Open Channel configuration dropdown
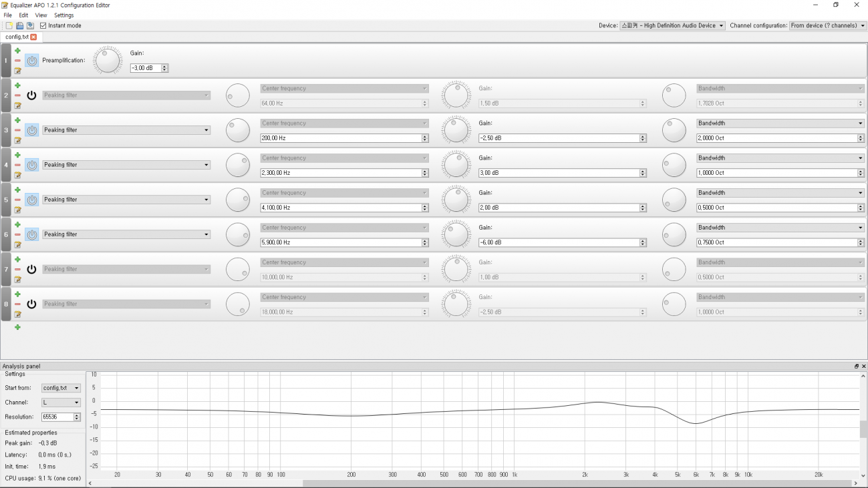Viewport: 868px width, 488px height. tap(827, 25)
